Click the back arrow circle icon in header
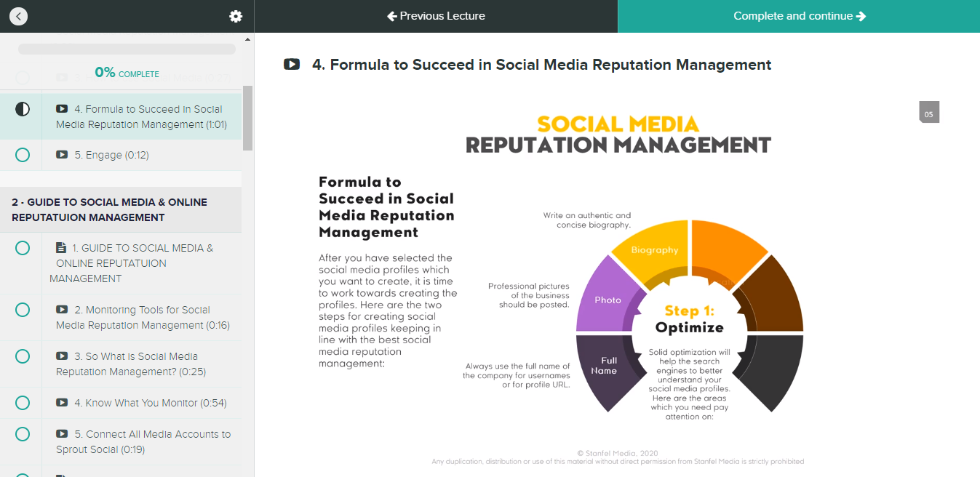 click(x=18, y=16)
